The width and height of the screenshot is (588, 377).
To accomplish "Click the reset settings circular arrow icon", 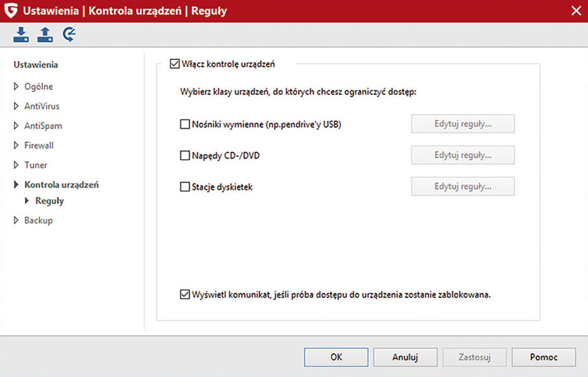I will [x=69, y=36].
